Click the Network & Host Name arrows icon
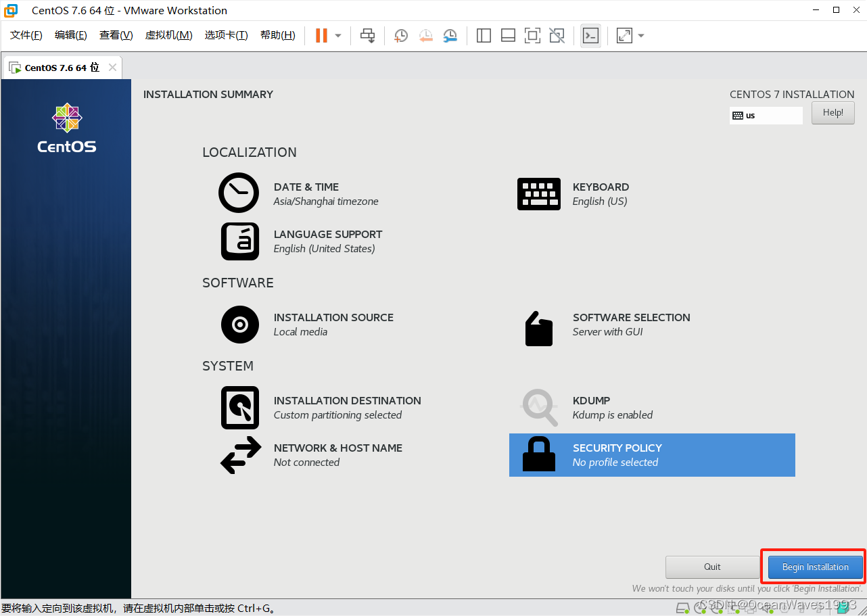 (x=241, y=455)
